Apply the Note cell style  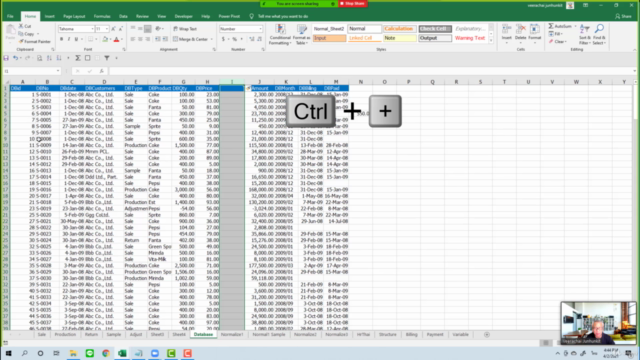tap(399, 38)
